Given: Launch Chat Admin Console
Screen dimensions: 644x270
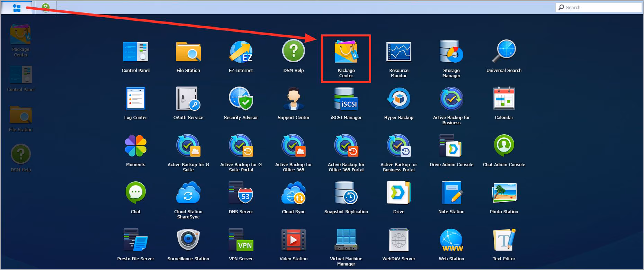Looking at the screenshot, I should [504, 151].
